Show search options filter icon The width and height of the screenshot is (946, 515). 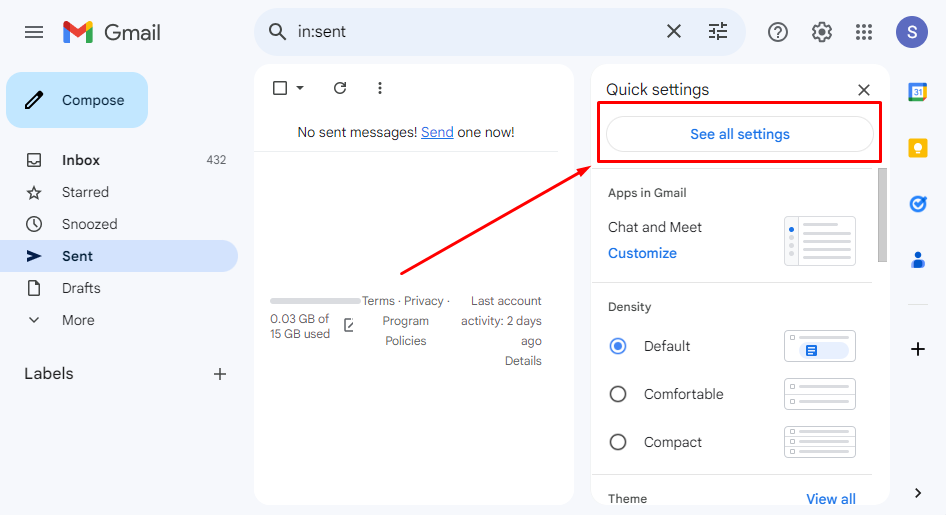click(x=718, y=31)
